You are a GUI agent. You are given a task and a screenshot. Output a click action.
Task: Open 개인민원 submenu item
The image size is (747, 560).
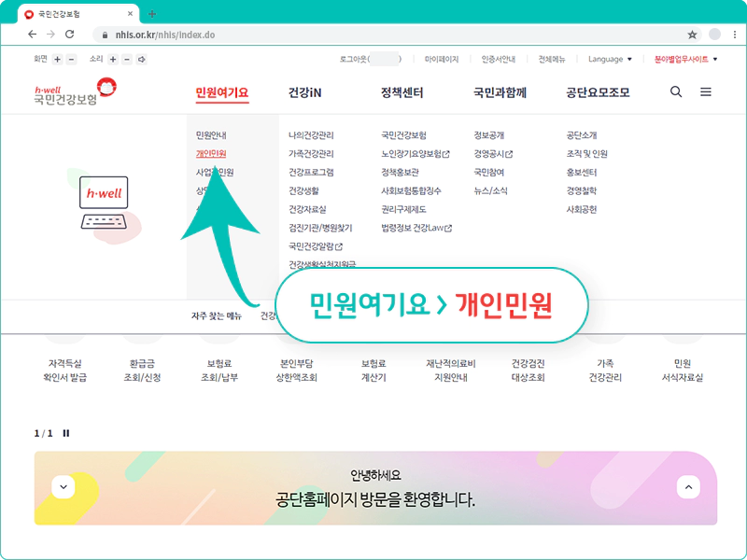pyautogui.click(x=211, y=154)
